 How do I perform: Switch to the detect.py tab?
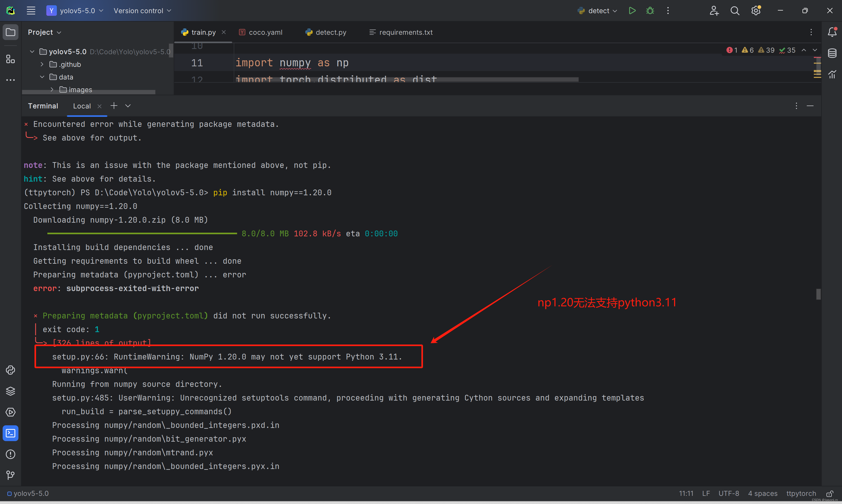click(326, 32)
